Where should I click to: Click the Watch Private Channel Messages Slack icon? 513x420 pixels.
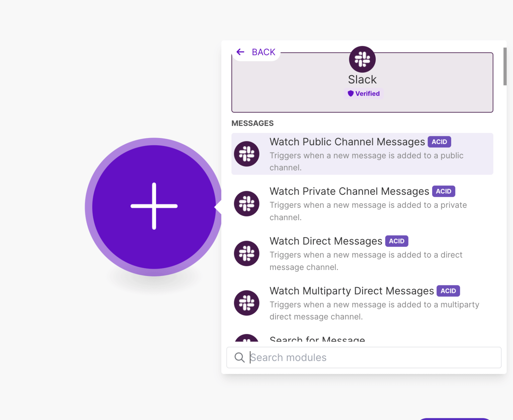246,203
